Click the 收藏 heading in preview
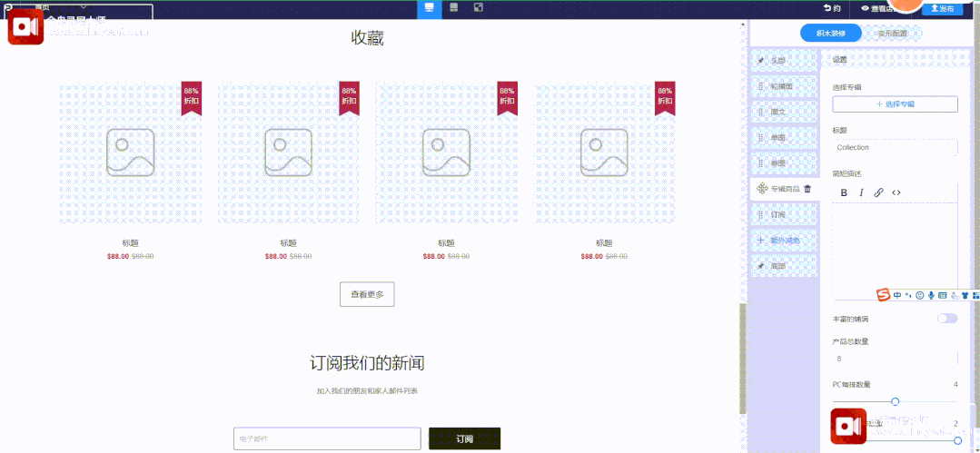The height and width of the screenshot is (453, 980). tap(367, 38)
